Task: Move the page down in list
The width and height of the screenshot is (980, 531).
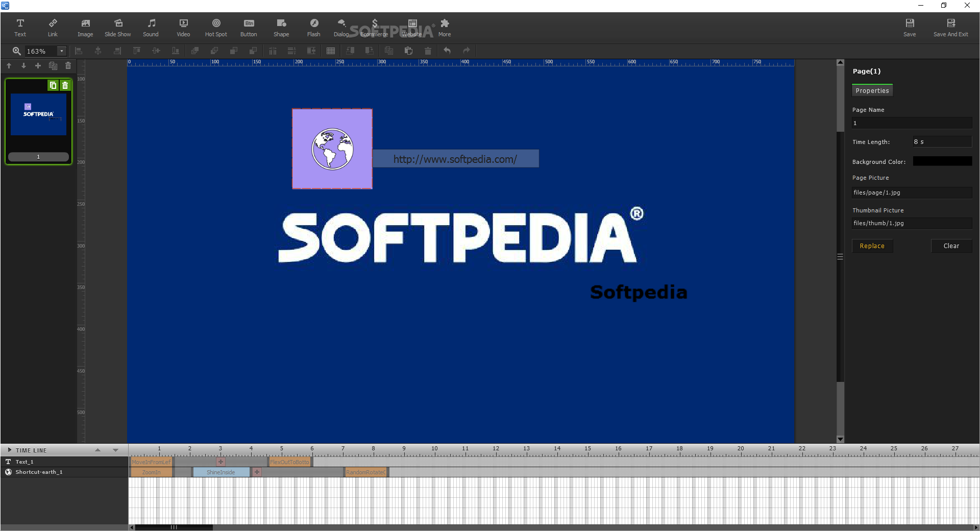Action: click(x=23, y=66)
